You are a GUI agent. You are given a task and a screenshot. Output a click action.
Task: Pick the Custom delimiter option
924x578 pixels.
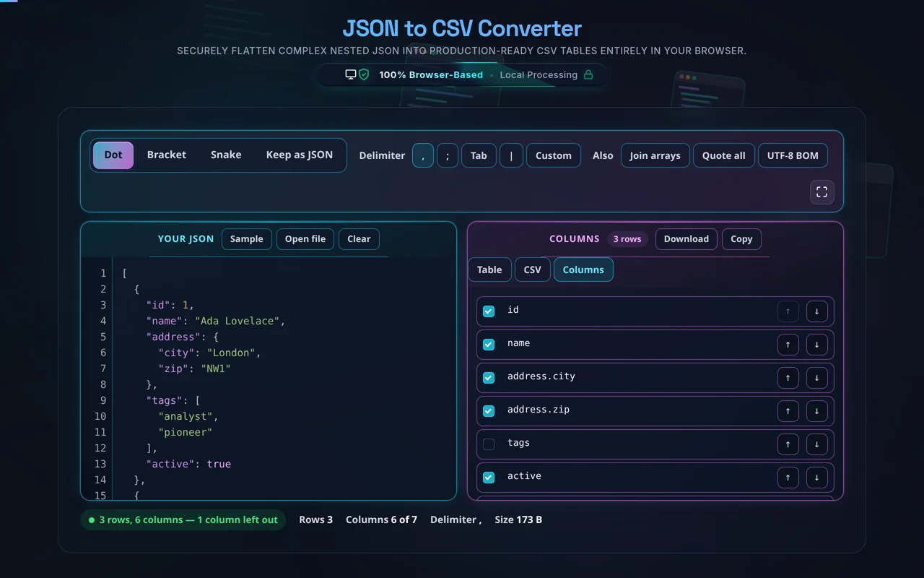pos(554,155)
